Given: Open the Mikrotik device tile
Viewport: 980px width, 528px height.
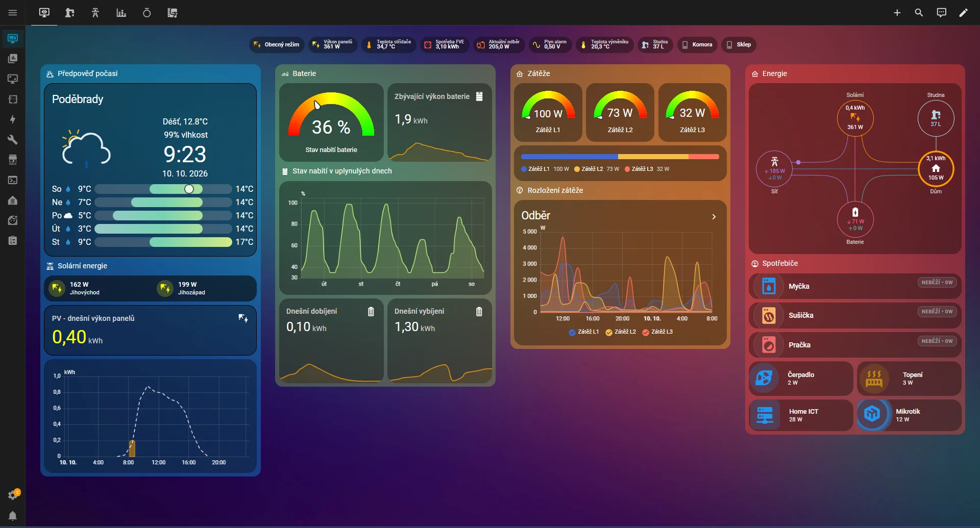Looking at the screenshot, I should (909, 415).
